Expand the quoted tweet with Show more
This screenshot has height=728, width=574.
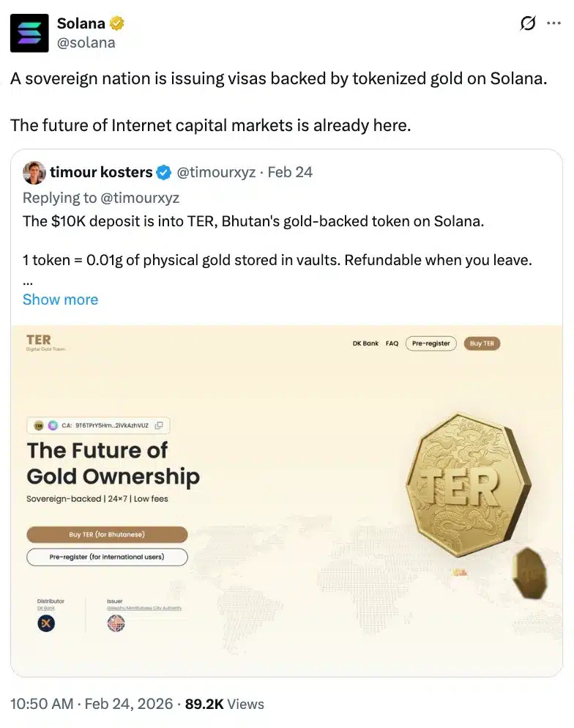tap(60, 300)
